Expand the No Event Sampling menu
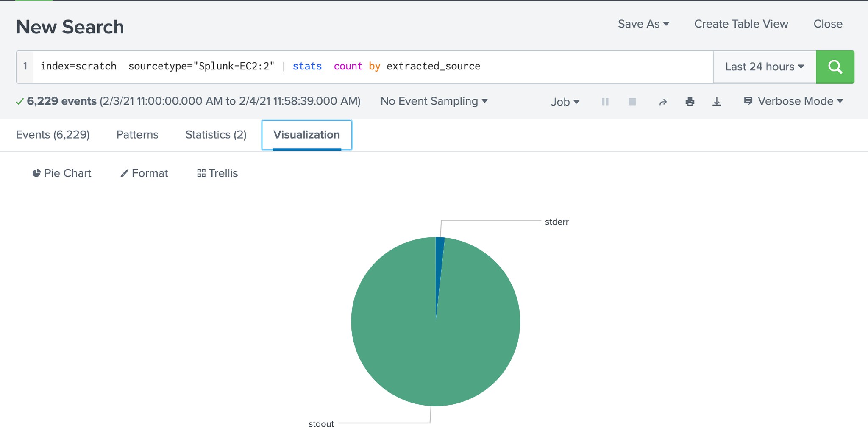This screenshot has height=442, width=868. click(434, 101)
